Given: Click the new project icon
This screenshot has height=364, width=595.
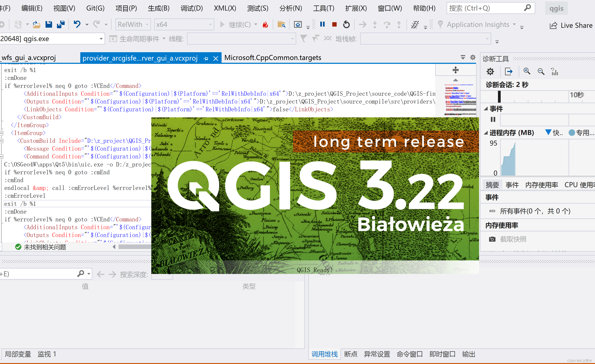Looking at the screenshot, I should pyautogui.click(x=18, y=24).
